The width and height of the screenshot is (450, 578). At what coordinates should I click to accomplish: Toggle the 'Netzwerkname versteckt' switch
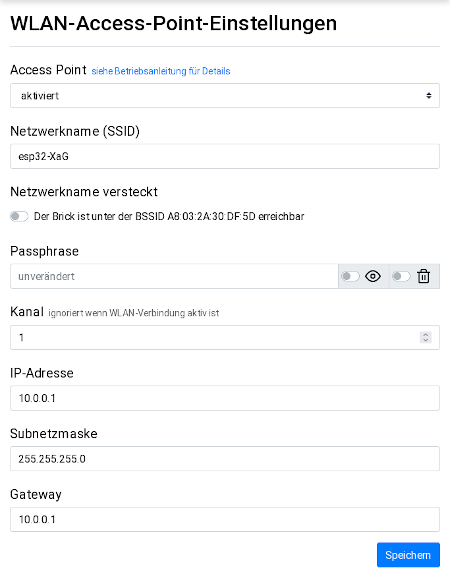coord(19,216)
